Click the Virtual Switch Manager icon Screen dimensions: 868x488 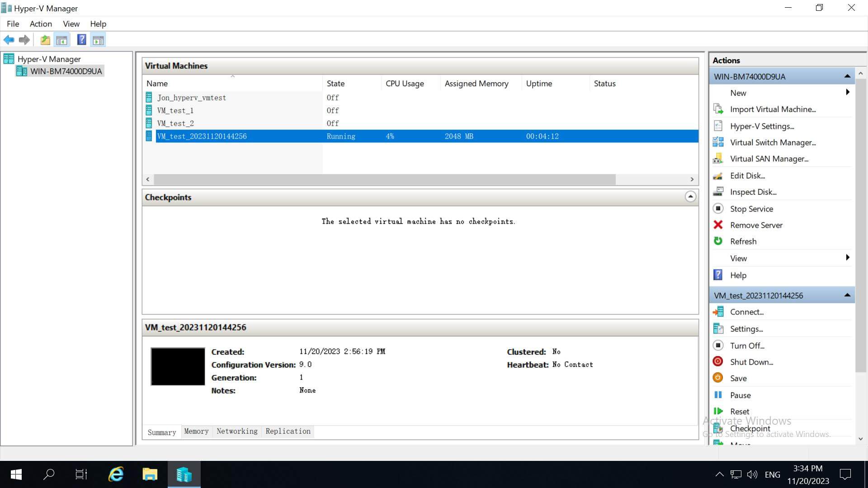click(x=719, y=142)
